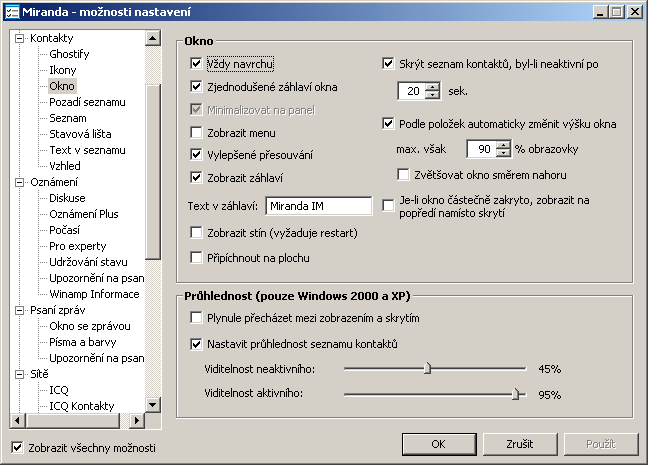Select Ghostify in the tree

click(x=69, y=54)
